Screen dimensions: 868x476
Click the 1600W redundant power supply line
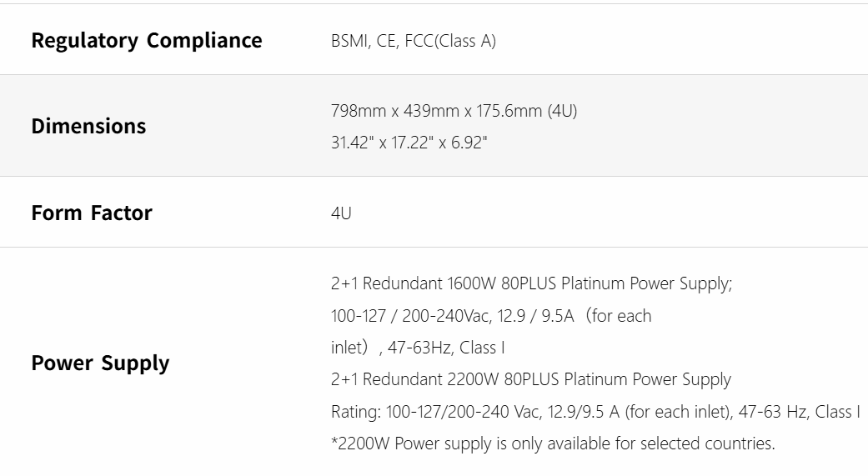tap(531, 283)
